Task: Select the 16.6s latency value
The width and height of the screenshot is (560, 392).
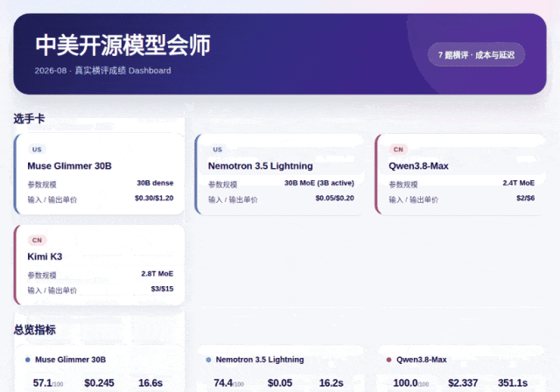Action: (150, 383)
